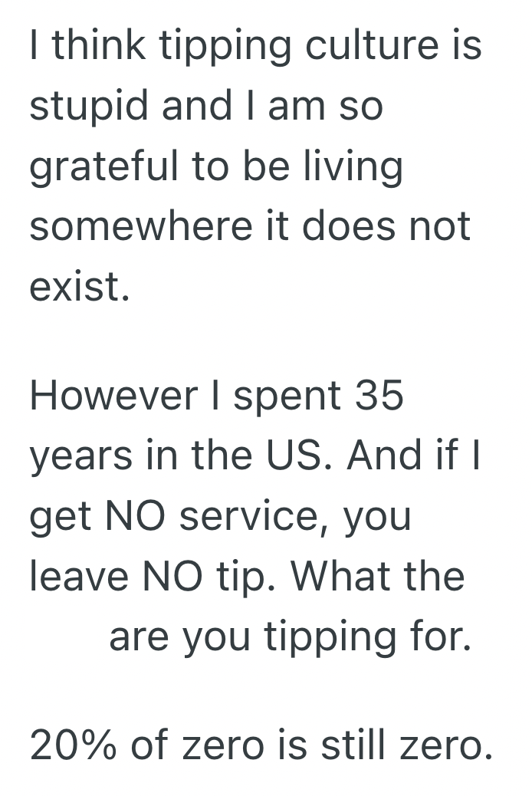
Task: Click the word "exist."
Action: pos(78,286)
